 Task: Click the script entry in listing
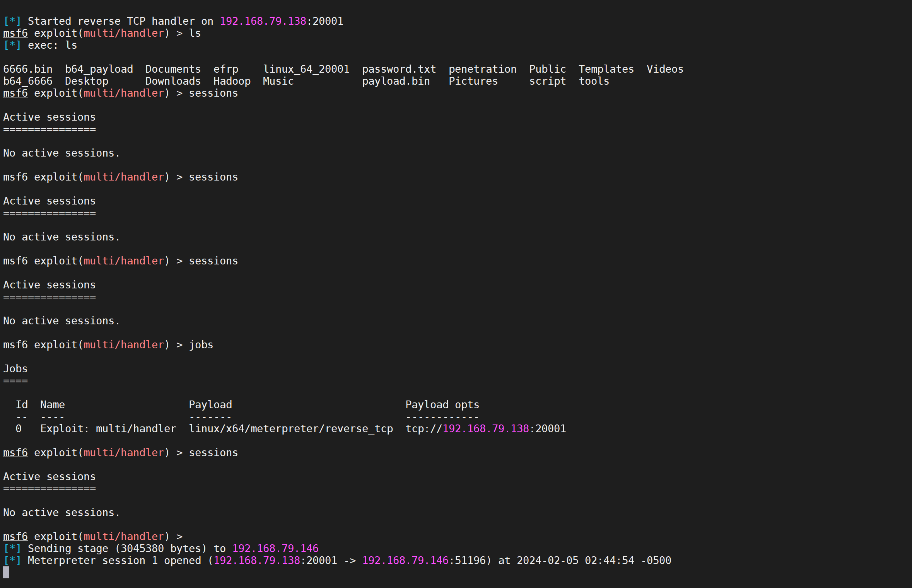[548, 81]
